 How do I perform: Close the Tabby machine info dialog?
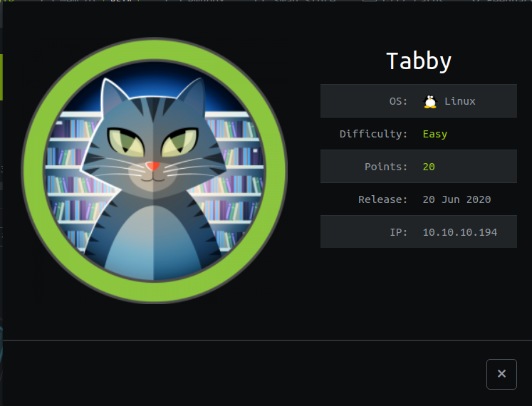[x=501, y=374]
